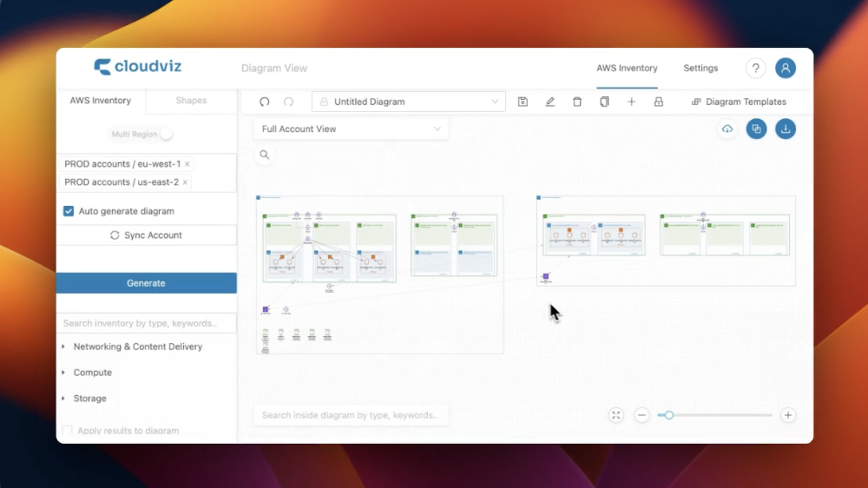Delete diagram with trash icon
868x488 pixels.
click(x=577, y=102)
